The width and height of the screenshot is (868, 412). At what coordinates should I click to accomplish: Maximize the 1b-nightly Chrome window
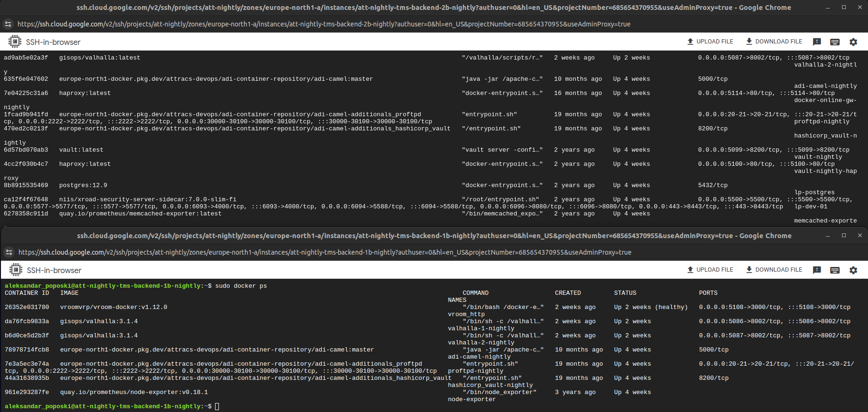point(844,236)
